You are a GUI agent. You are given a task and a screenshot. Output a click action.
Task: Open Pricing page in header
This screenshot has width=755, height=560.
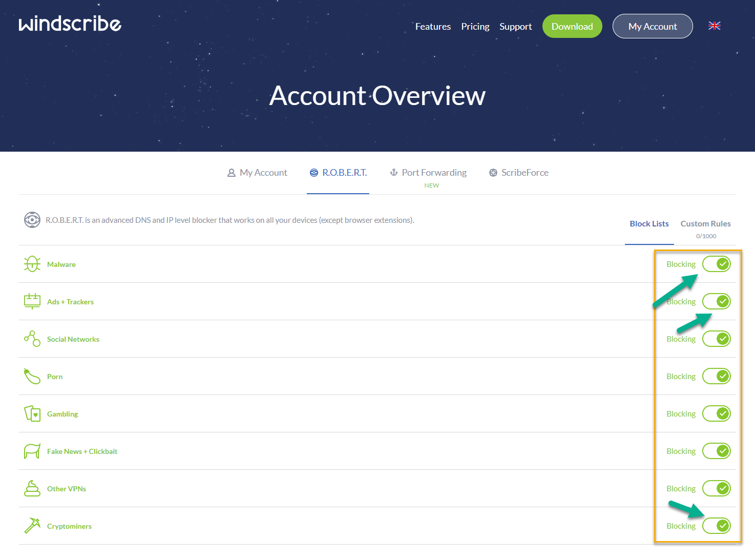(475, 26)
